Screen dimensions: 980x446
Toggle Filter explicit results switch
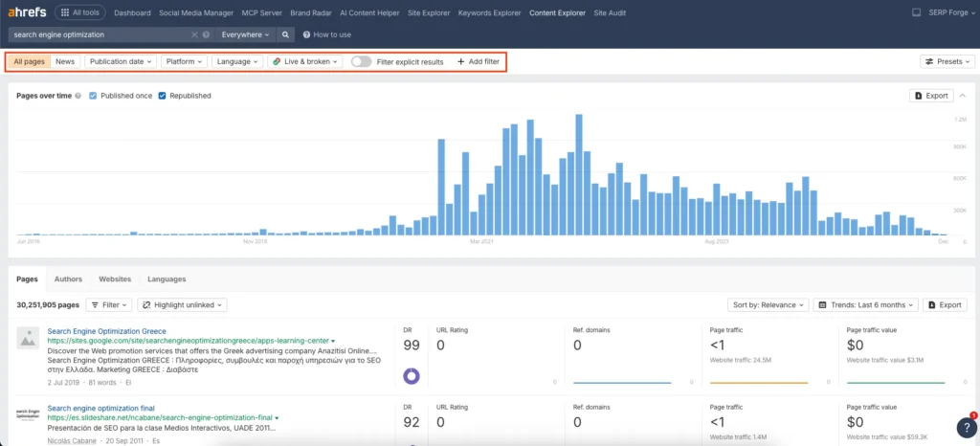(362, 61)
